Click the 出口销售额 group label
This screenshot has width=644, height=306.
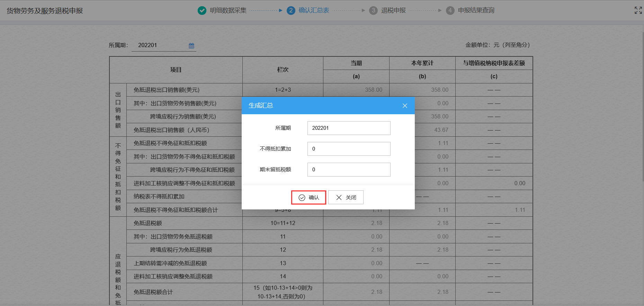click(118, 110)
